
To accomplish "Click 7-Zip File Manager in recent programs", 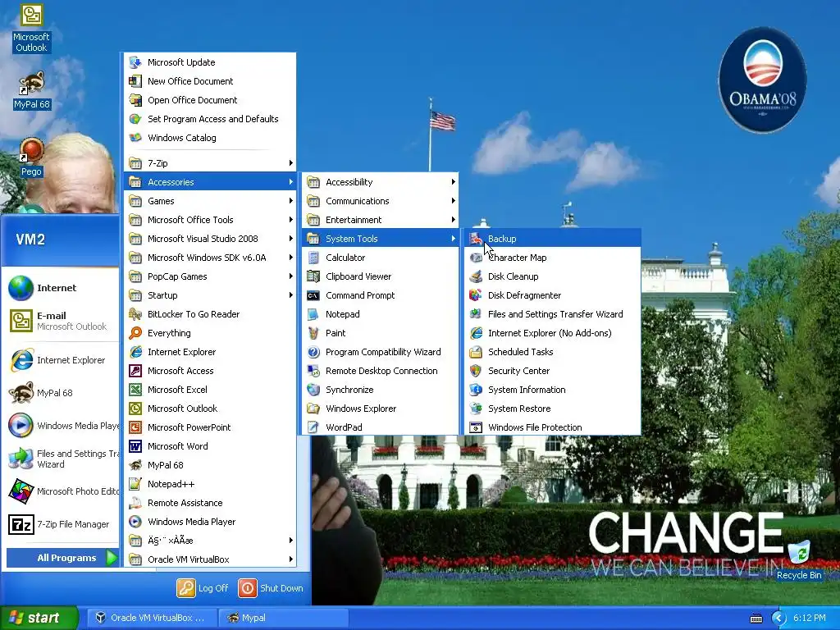I will click(x=62, y=524).
